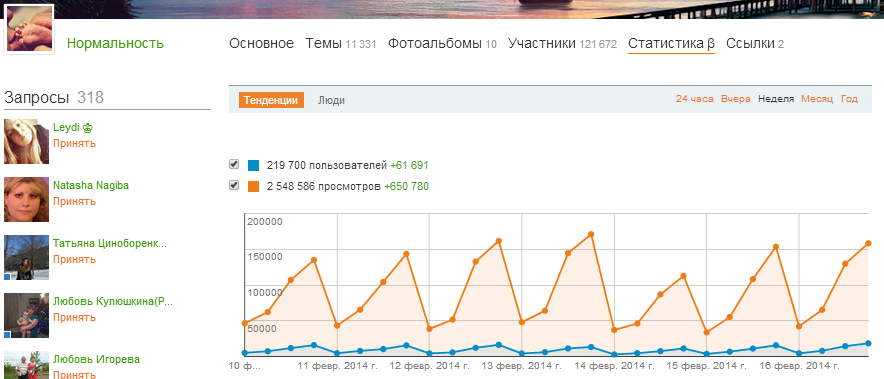Toggle the просмотров series checkbox

[234, 186]
